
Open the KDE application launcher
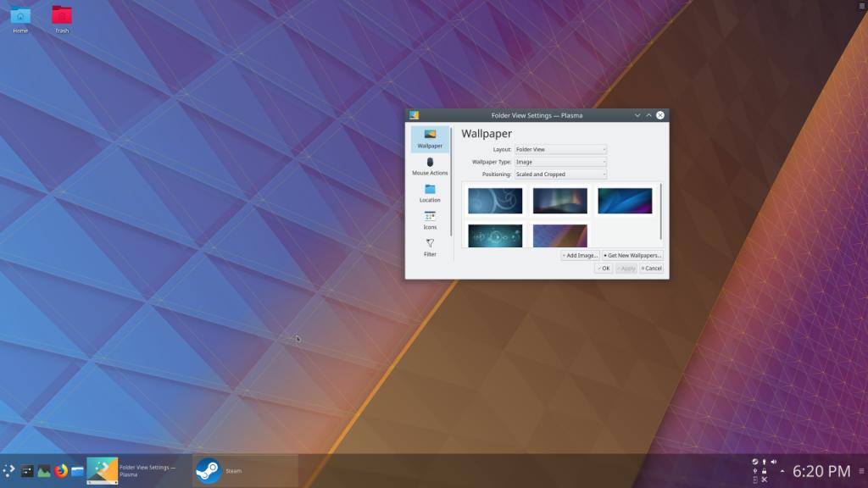point(9,470)
